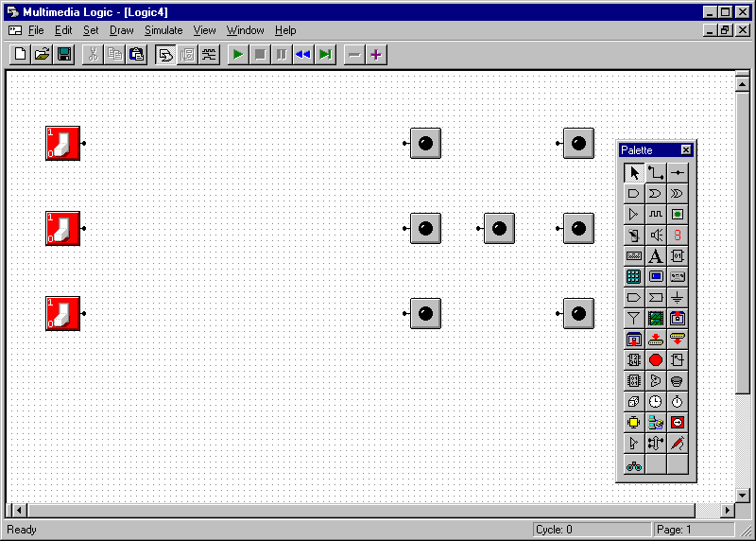Click the plus zoom in button
Image resolution: width=756 pixels, height=541 pixels.
[x=376, y=55]
